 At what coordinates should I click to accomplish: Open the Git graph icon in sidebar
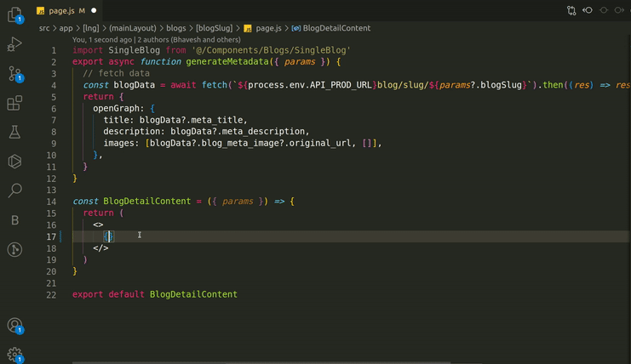click(x=14, y=250)
